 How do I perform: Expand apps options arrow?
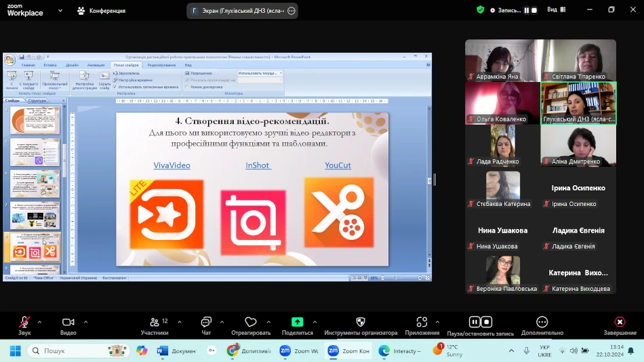(437, 322)
